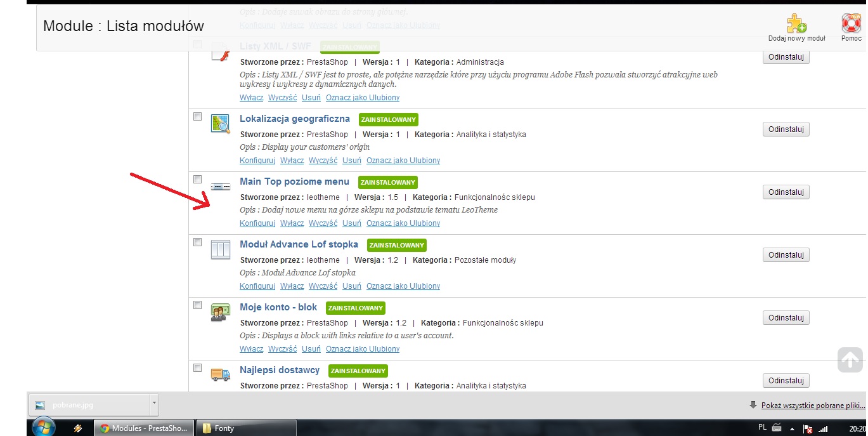Click Wyłącz under Main Top poziome menu
The width and height of the screenshot is (868, 436).
click(292, 223)
